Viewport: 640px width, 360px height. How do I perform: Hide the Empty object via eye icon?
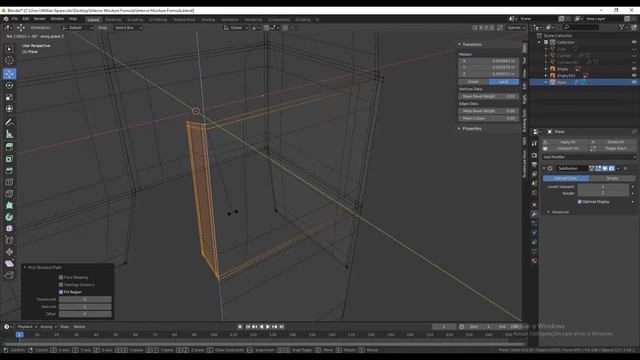click(x=634, y=69)
